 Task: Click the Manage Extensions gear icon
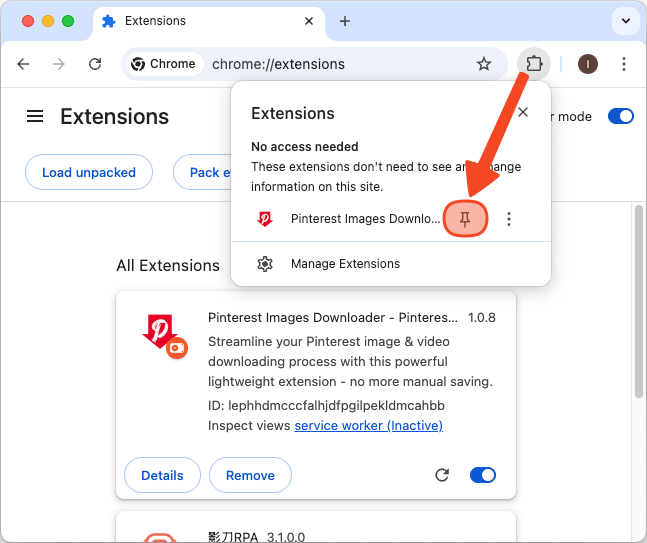[264, 264]
